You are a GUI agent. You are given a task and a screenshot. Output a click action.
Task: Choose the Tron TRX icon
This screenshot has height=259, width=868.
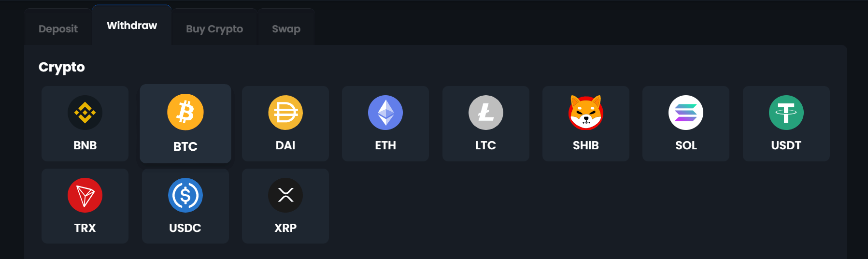85,195
